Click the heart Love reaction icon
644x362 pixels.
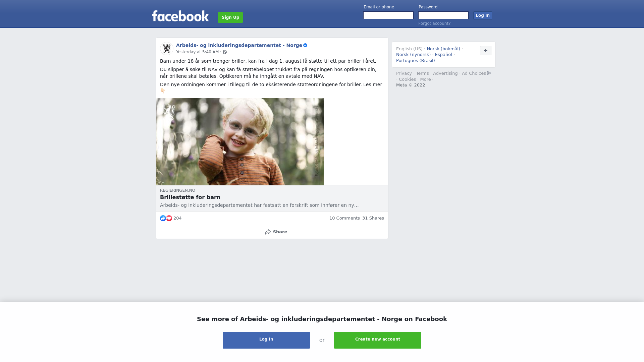point(169,218)
